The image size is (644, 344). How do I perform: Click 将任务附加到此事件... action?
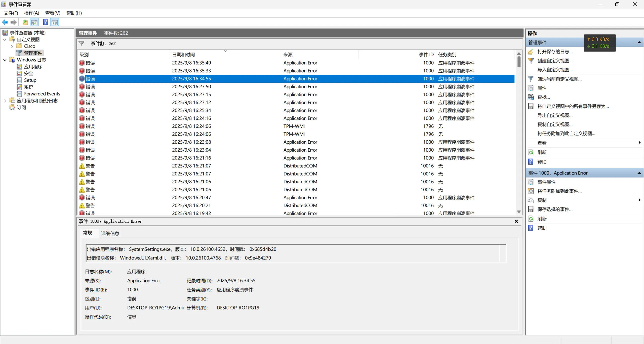[559, 191]
